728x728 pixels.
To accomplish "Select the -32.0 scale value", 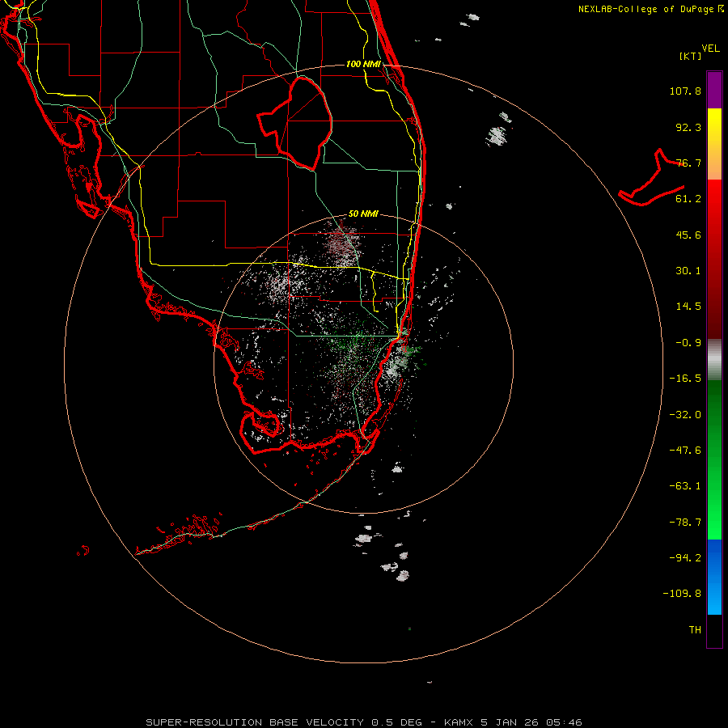I will point(685,415).
